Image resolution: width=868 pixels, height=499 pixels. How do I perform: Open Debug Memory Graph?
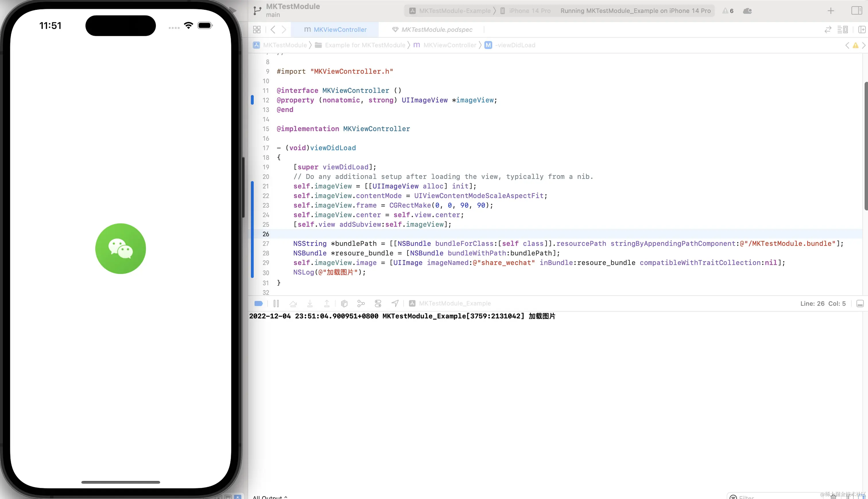[x=361, y=304]
